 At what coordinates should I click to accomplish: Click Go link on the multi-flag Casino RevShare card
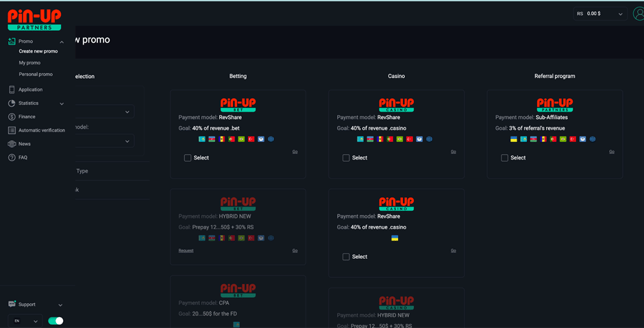pos(454,151)
